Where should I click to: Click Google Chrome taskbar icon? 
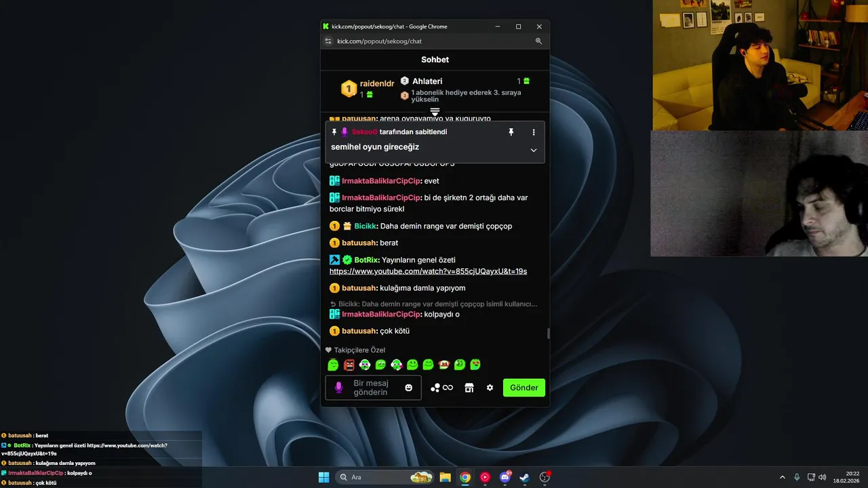(465, 477)
